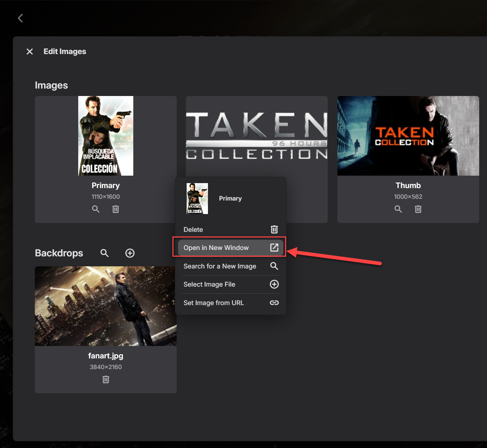Screen dimensions: 487x448
Task: Click the 'Thumb' card label
Action: (x=408, y=186)
